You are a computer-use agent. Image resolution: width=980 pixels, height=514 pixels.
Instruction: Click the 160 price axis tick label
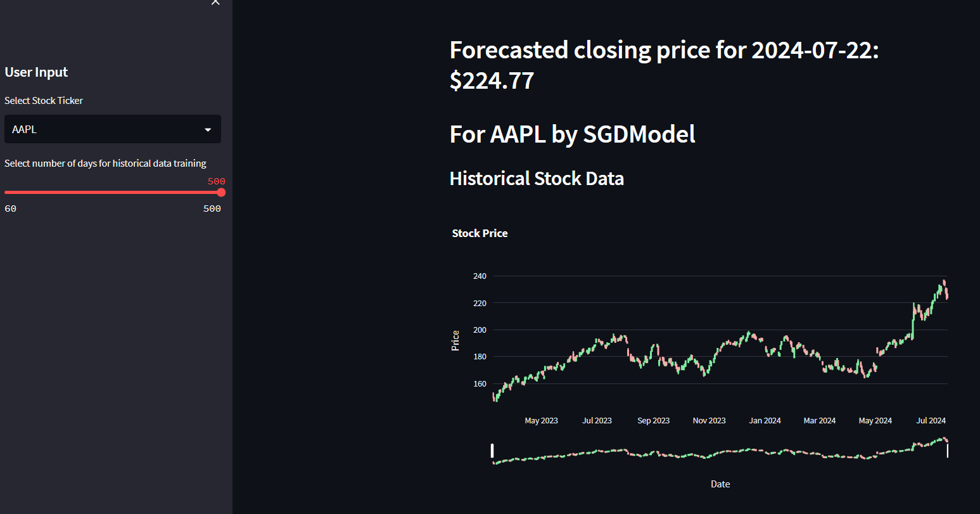(x=480, y=384)
